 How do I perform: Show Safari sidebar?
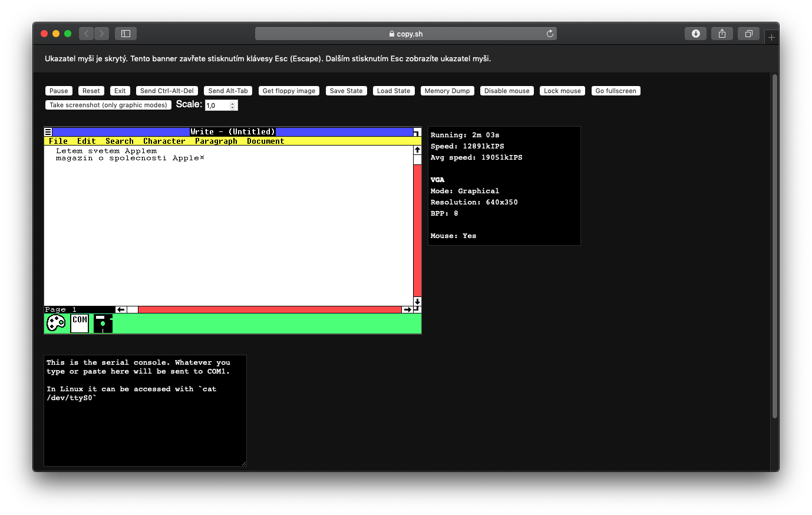point(126,34)
